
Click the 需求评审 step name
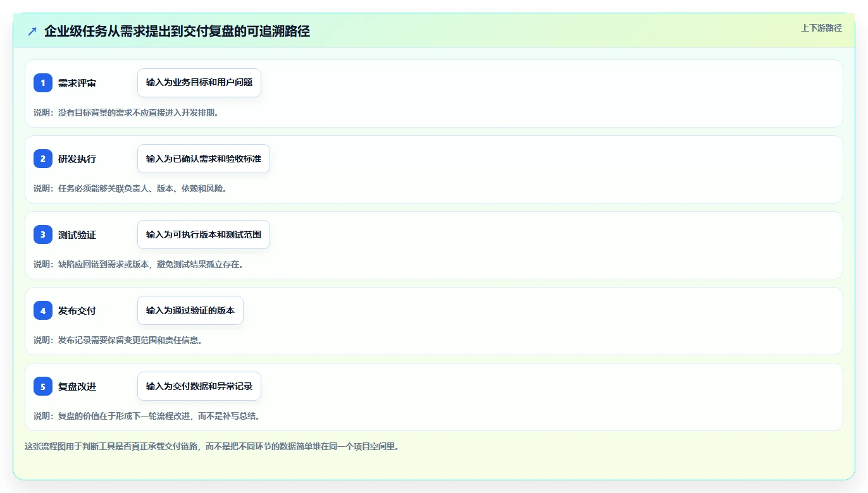click(x=77, y=83)
